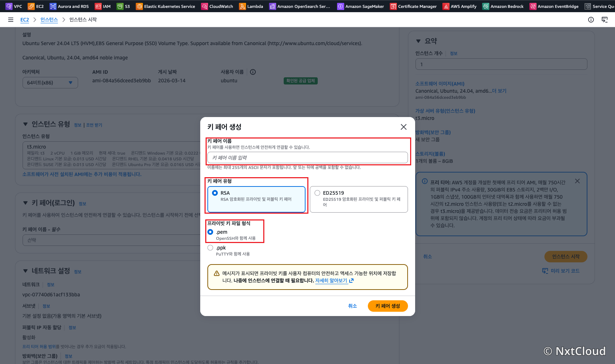The height and width of the screenshot is (364, 615).
Task: Collapse the 키 페어(로그인) section
Action: 25,203
